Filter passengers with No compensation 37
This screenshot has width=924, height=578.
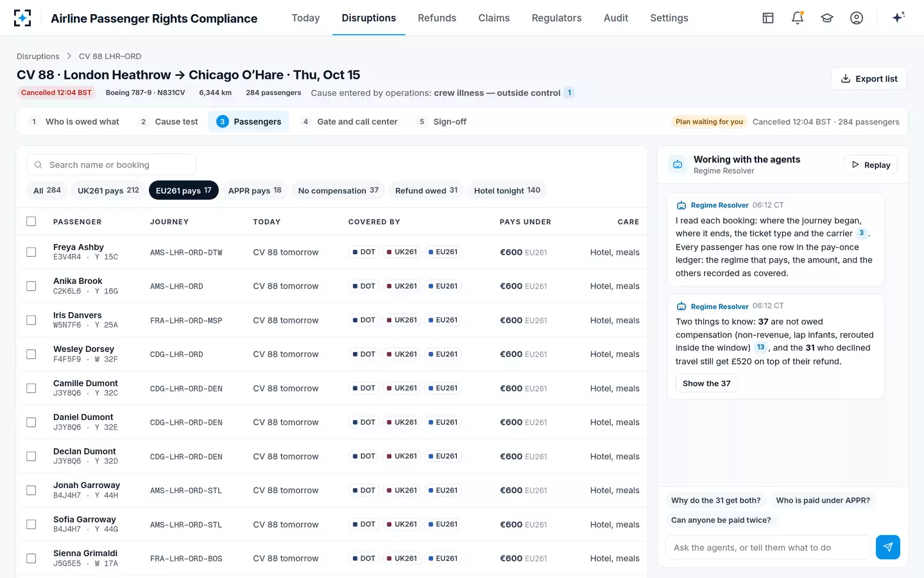point(338,191)
